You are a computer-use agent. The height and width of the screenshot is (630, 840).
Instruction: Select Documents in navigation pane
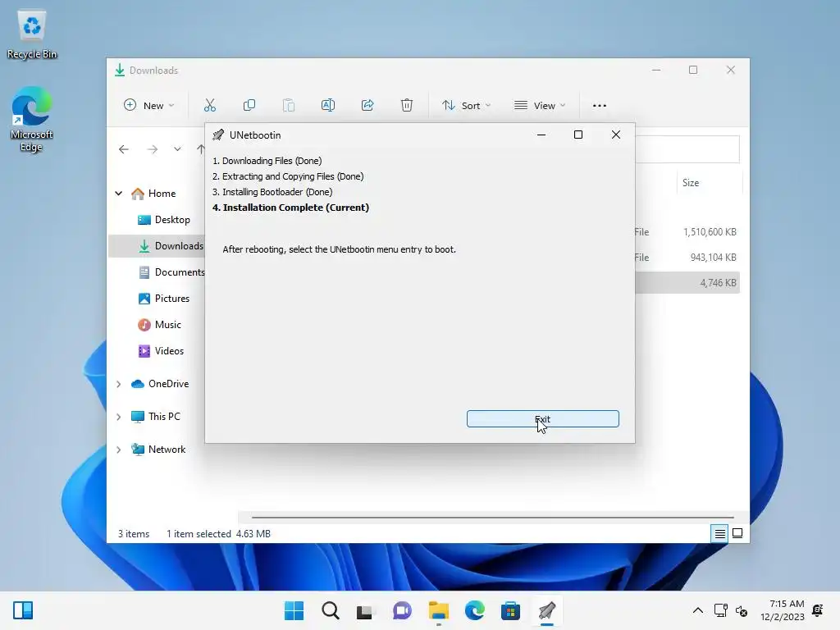pos(171,272)
